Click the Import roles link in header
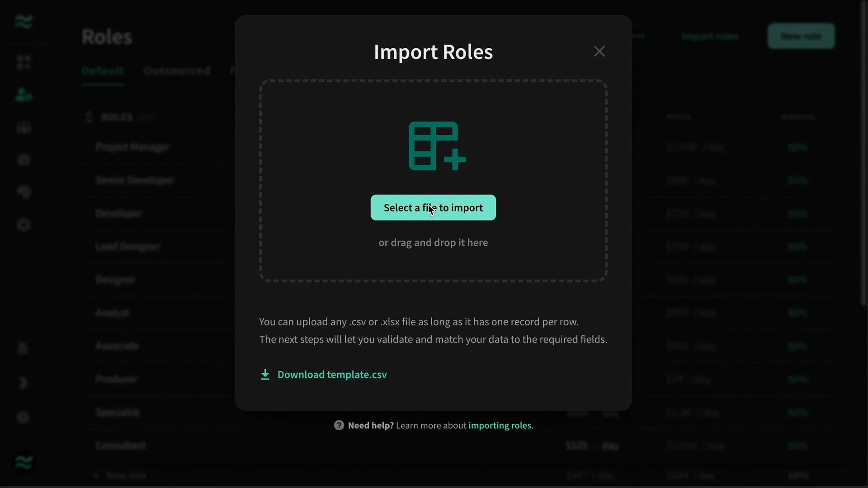The width and height of the screenshot is (868, 488). pos(710,36)
